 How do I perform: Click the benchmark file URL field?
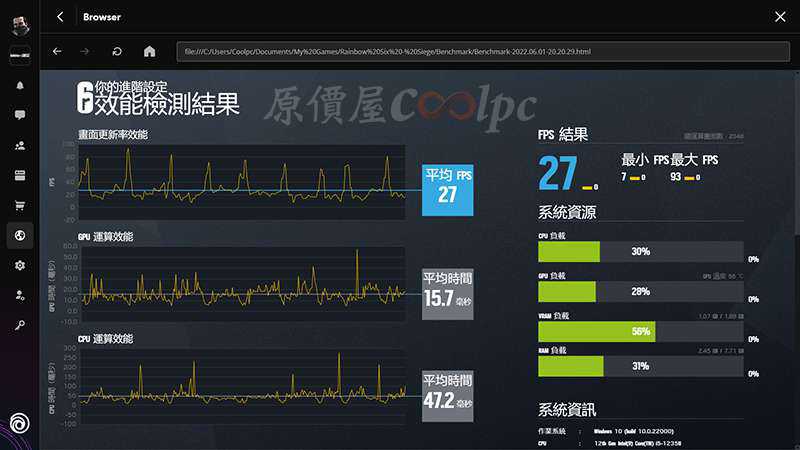(483, 52)
